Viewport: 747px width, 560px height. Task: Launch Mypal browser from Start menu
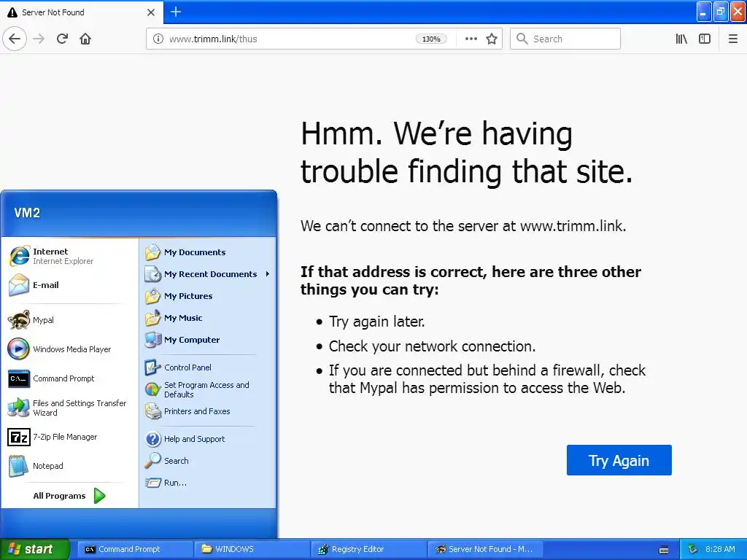click(x=69, y=320)
